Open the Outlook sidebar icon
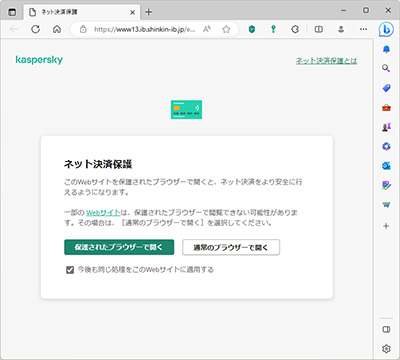The height and width of the screenshot is (360, 400). click(386, 166)
